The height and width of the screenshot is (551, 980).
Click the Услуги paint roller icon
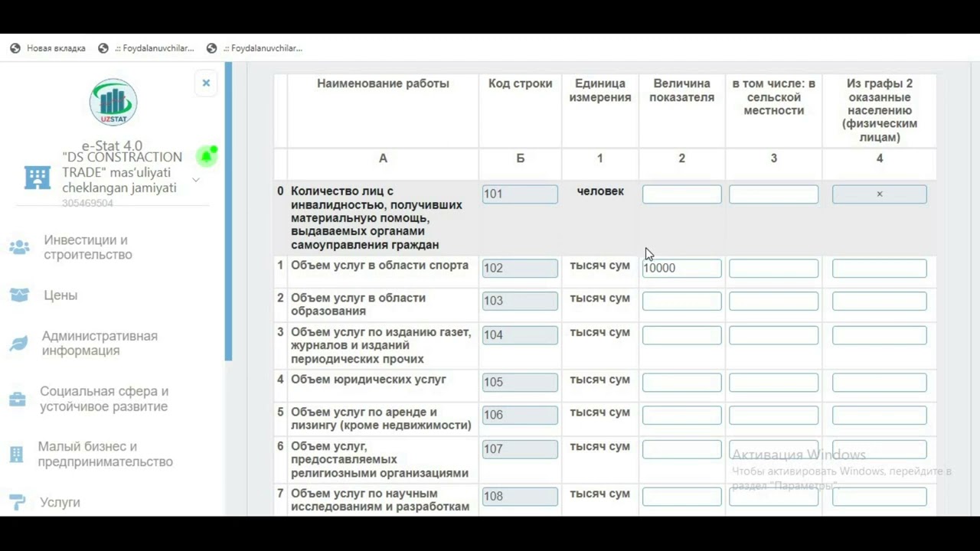17,503
